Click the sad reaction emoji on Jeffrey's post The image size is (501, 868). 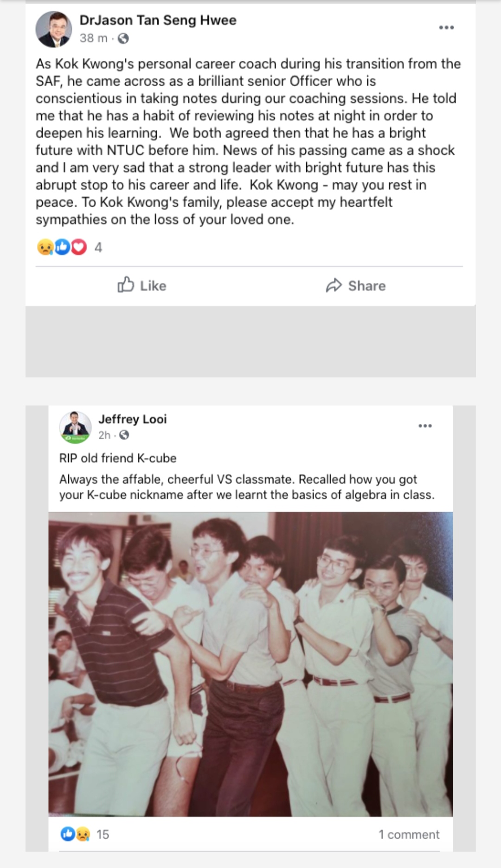click(x=83, y=835)
